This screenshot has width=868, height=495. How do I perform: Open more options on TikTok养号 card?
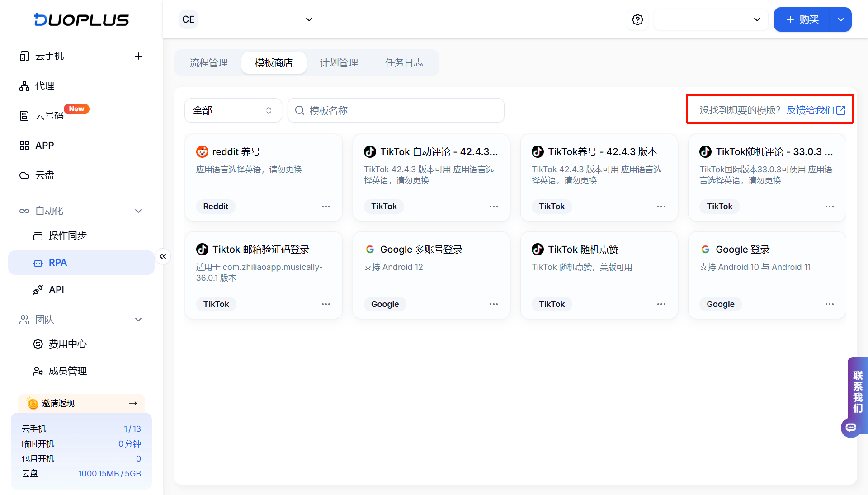(661, 207)
